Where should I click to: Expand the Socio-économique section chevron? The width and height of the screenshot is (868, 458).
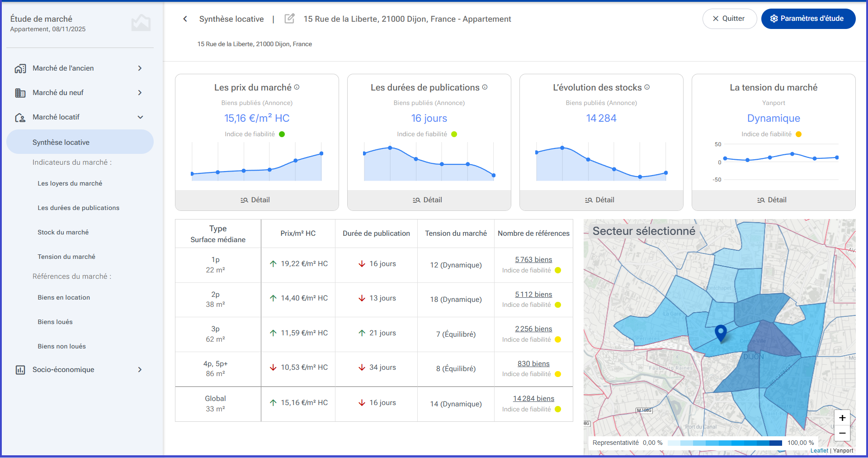[140, 370]
